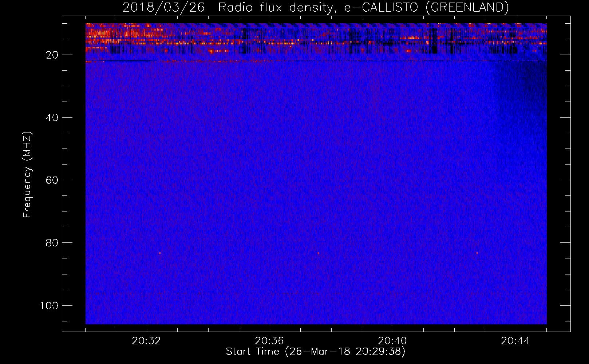Click the 20:36 time tick label
The height and width of the screenshot is (364, 589).
coord(269,341)
